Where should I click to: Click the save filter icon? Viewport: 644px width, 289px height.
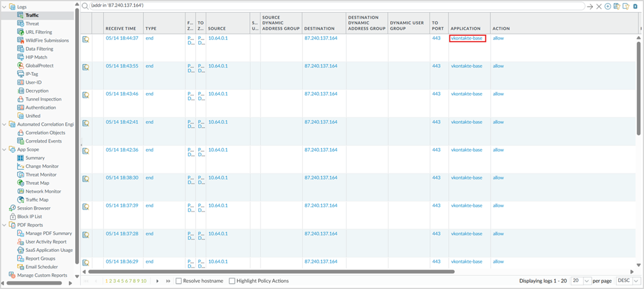click(x=616, y=6)
